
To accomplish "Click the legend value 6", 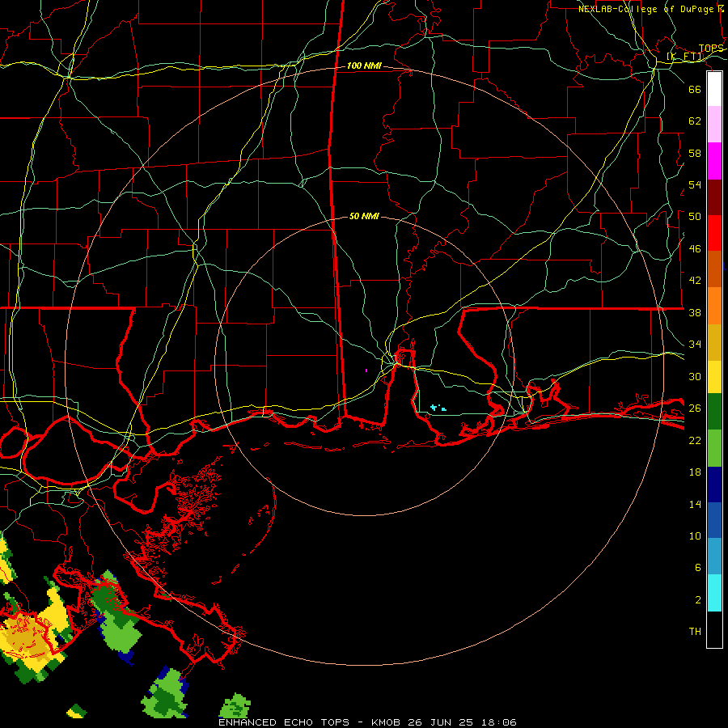I will [x=697, y=568].
